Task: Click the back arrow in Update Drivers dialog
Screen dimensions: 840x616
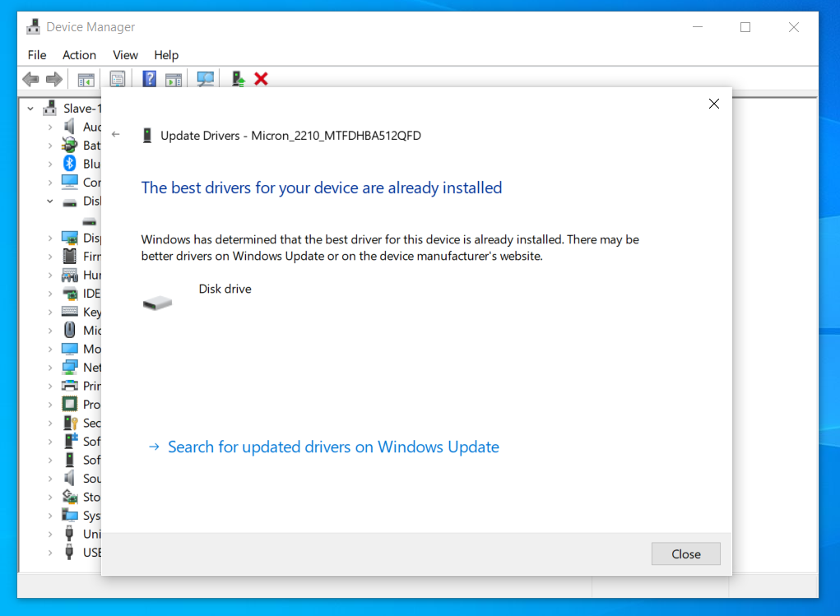Action: [x=116, y=134]
